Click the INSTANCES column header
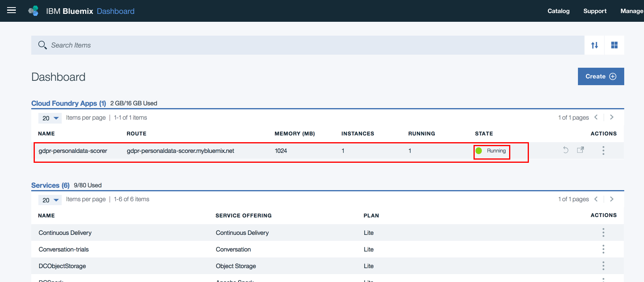The height and width of the screenshot is (282, 644). 358,133
